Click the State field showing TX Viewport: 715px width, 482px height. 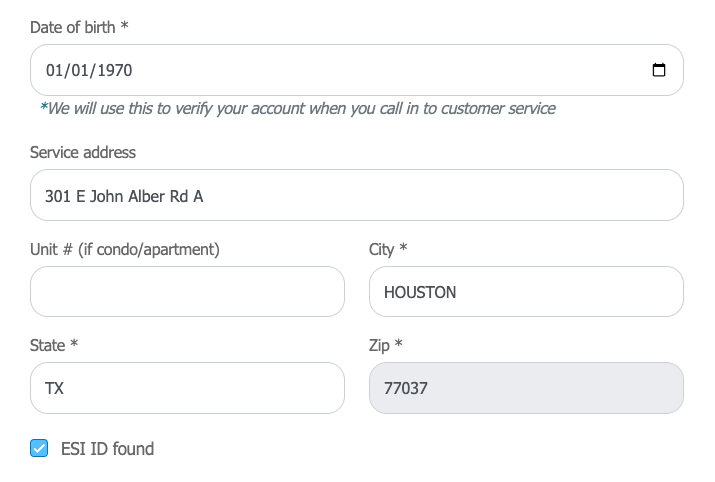(187, 388)
